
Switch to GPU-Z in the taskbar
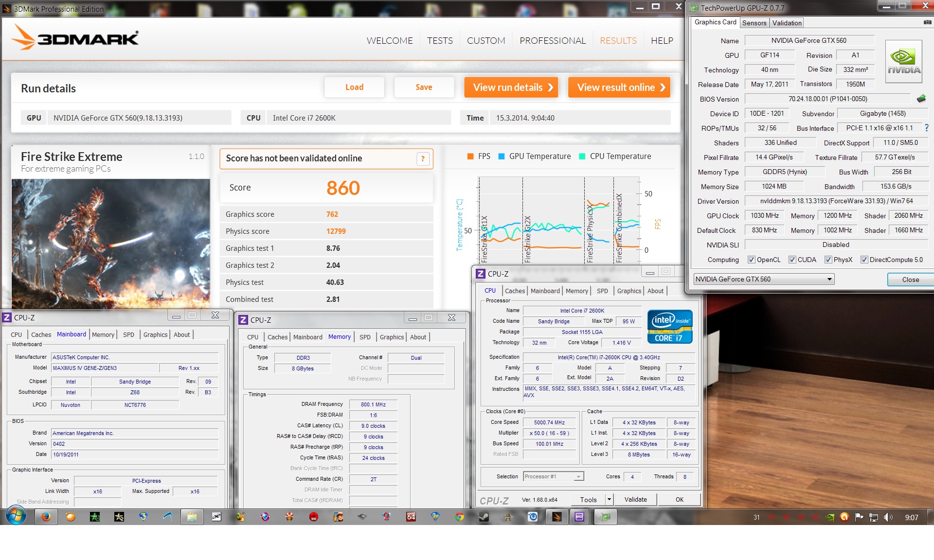(x=606, y=517)
